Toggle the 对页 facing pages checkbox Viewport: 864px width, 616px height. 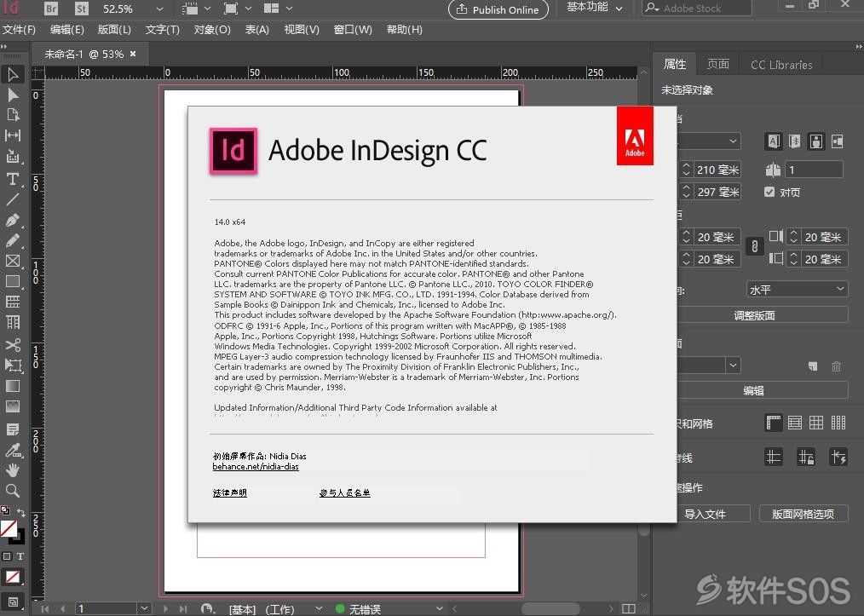click(769, 192)
